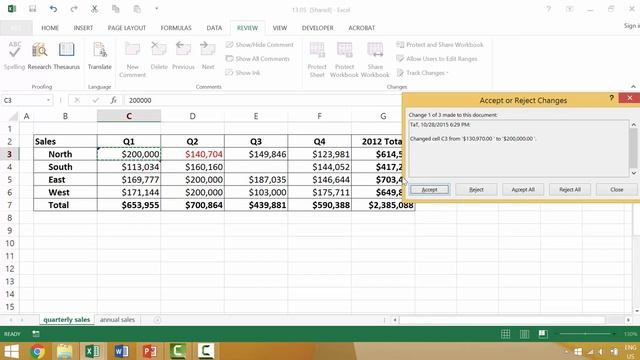This screenshot has height=360, width=640.
Task: Click the Undo arrow icon
Action: tap(53, 9)
